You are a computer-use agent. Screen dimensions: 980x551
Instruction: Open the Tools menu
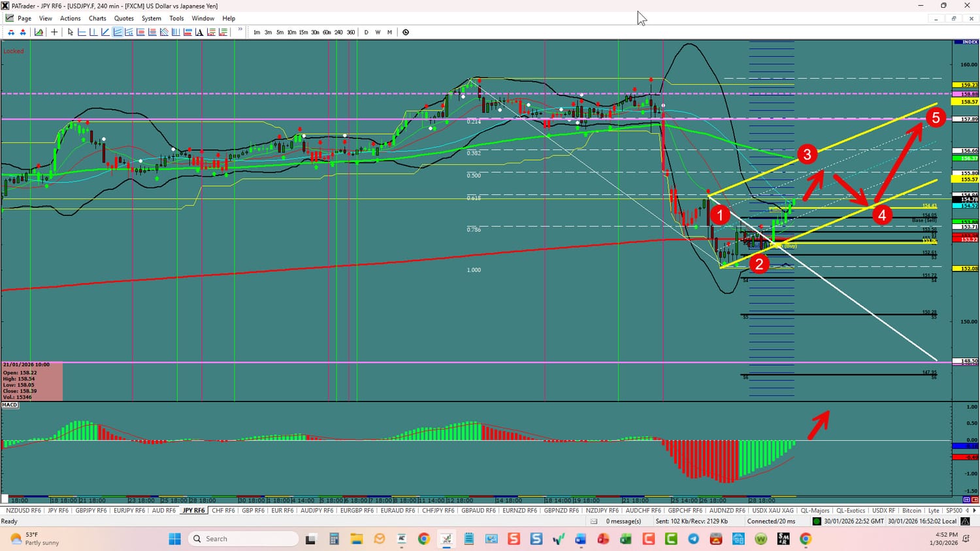[x=176, y=18]
